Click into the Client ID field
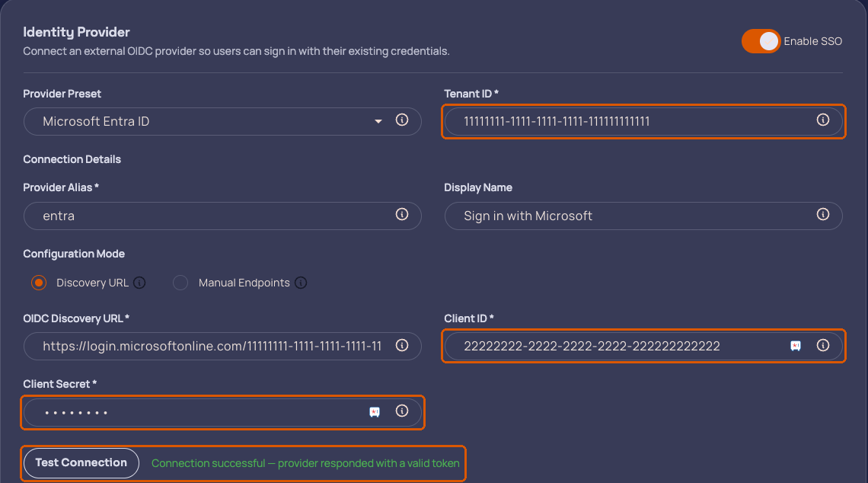 coord(643,346)
